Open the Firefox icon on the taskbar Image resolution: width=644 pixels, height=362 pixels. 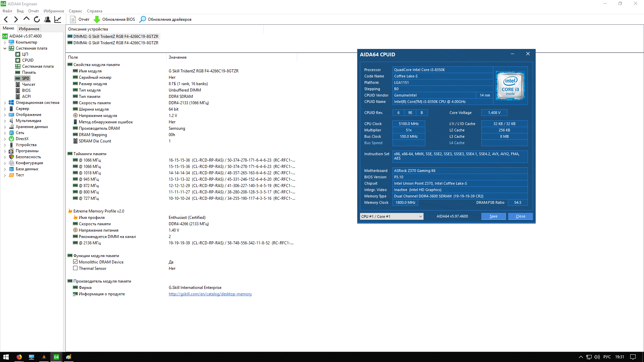[x=19, y=357]
